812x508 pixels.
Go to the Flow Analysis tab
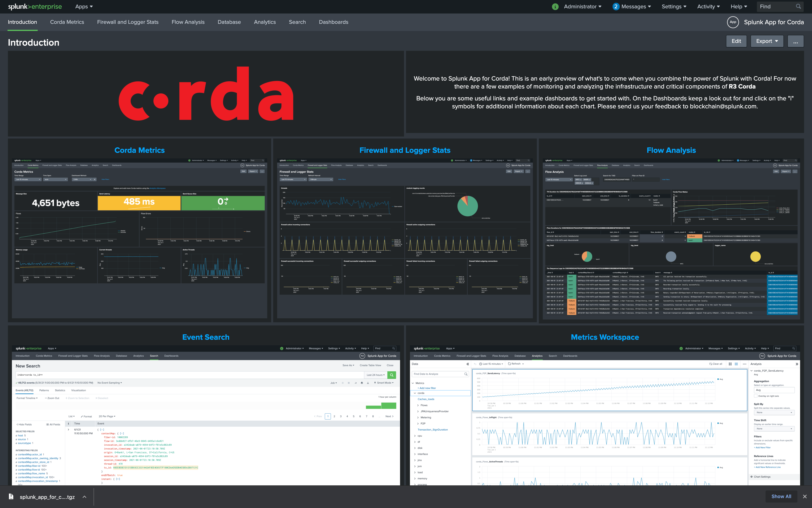point(188,22)
